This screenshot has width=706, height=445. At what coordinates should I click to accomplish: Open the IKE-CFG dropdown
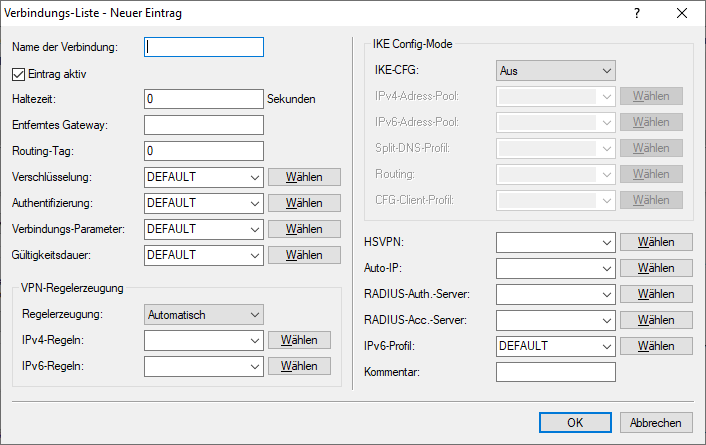[x=555, y=71]
